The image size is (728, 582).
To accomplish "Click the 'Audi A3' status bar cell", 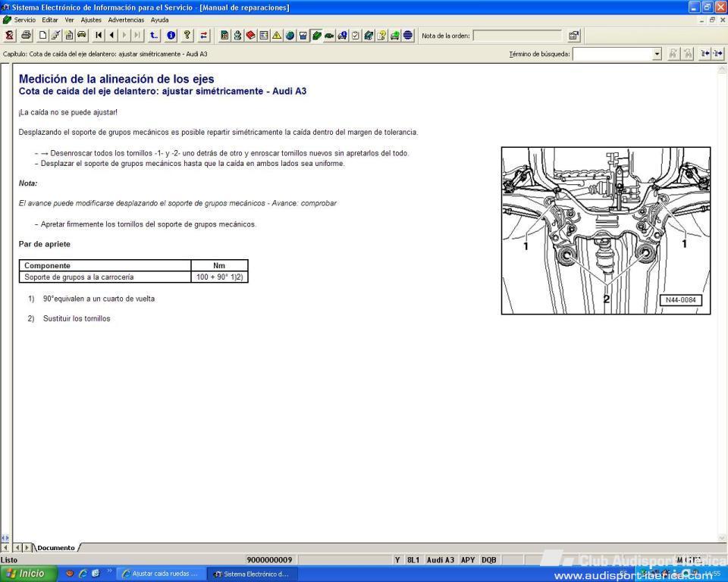I will (x=440, y=560).
